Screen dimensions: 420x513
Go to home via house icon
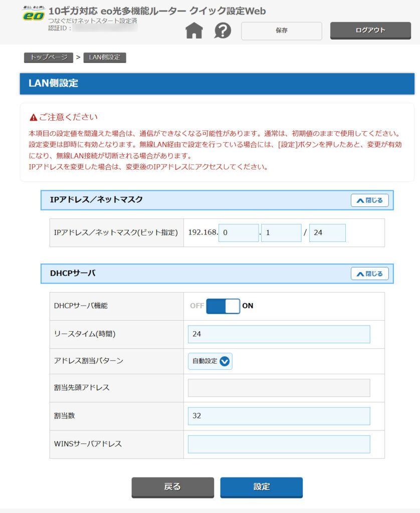pyautogui.click(x=194, y=31)
